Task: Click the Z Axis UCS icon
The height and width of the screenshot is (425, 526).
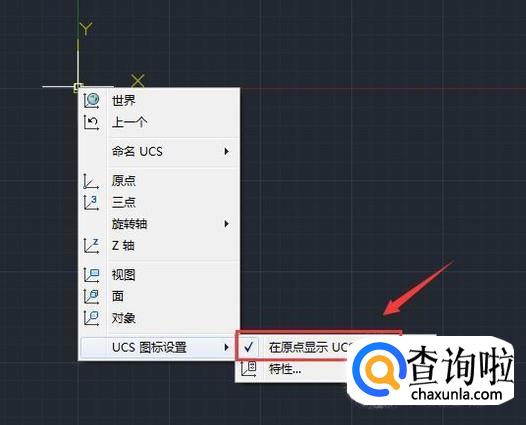Action: click(x=91, y=246)
